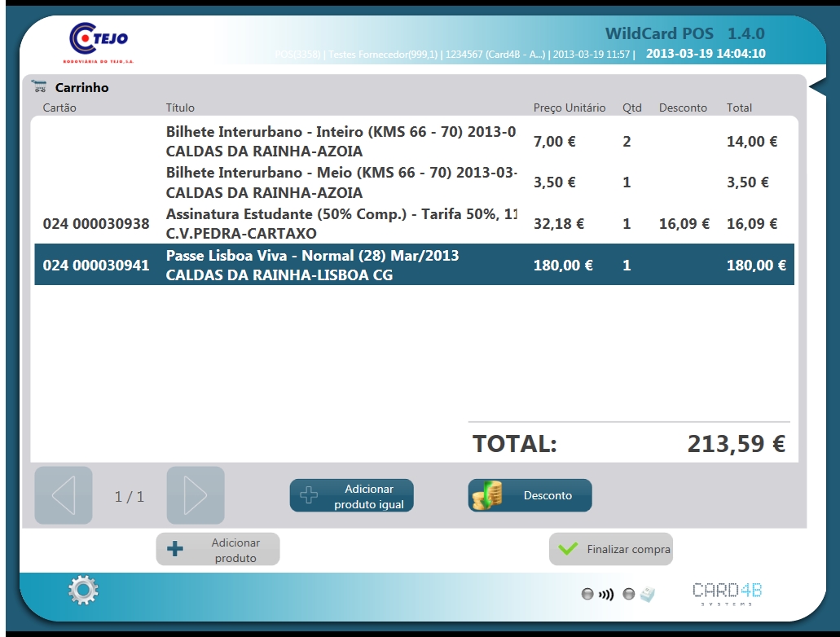Select the Passe Lisboa Viva cart row

click(341, 265)
